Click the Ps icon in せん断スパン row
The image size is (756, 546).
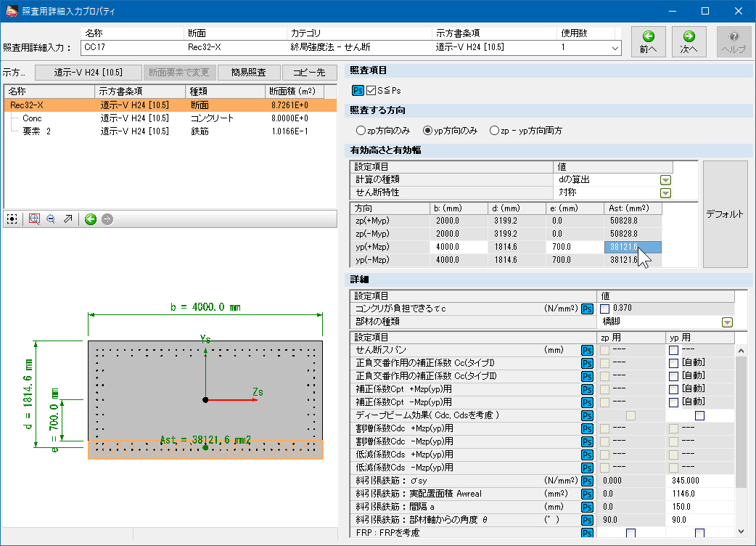point(587,350)
